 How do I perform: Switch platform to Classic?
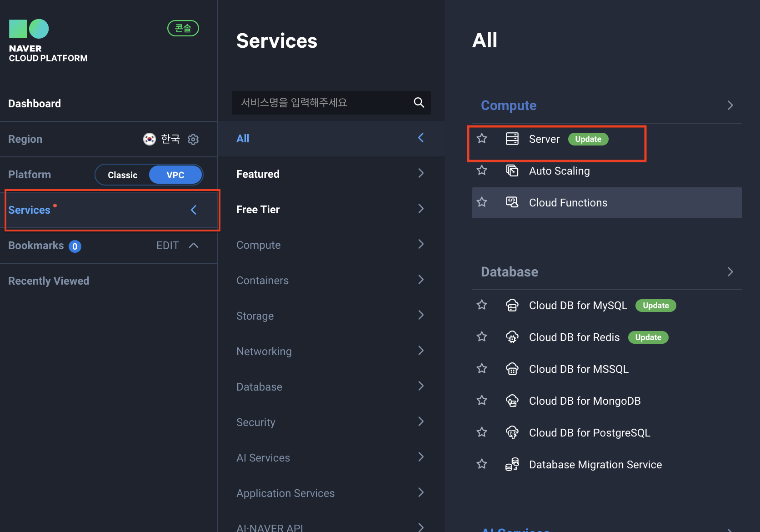tap(122, 175)
